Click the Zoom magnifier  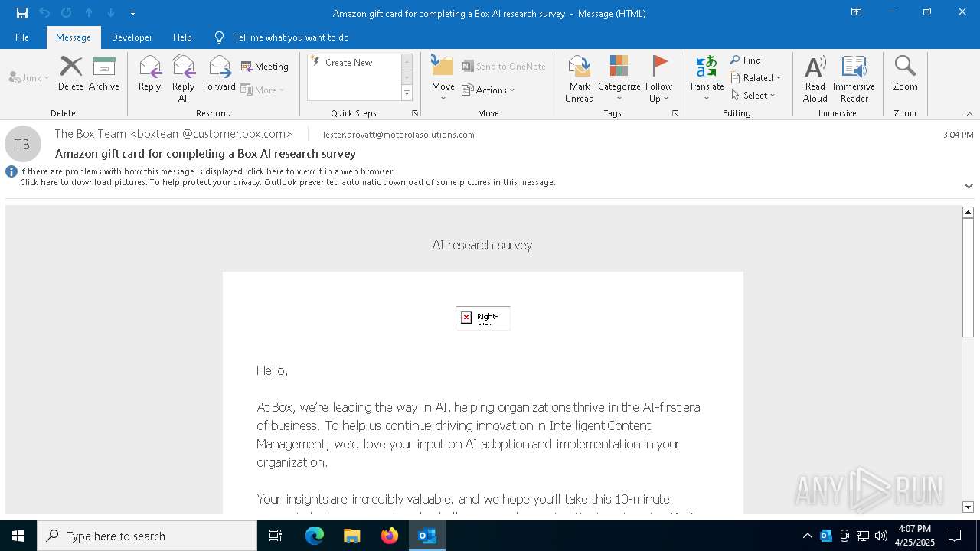pyautogui.click(x=905, y=74)
